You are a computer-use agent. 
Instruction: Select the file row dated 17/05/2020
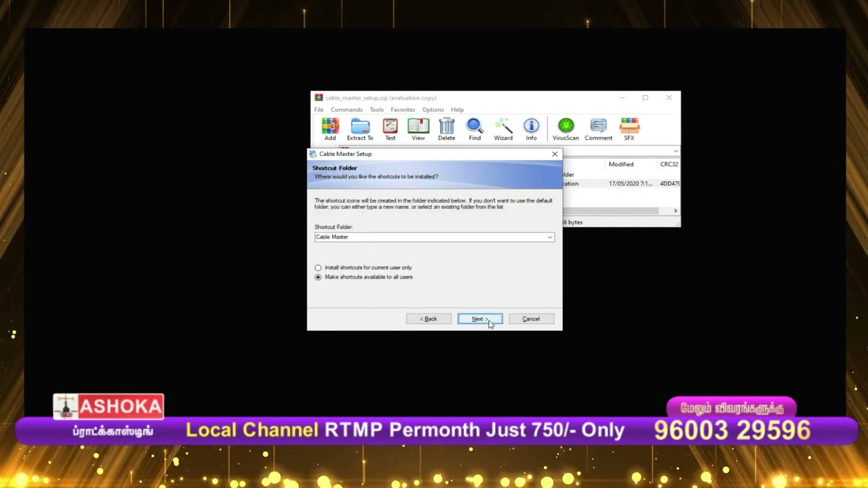pos(621,184)
